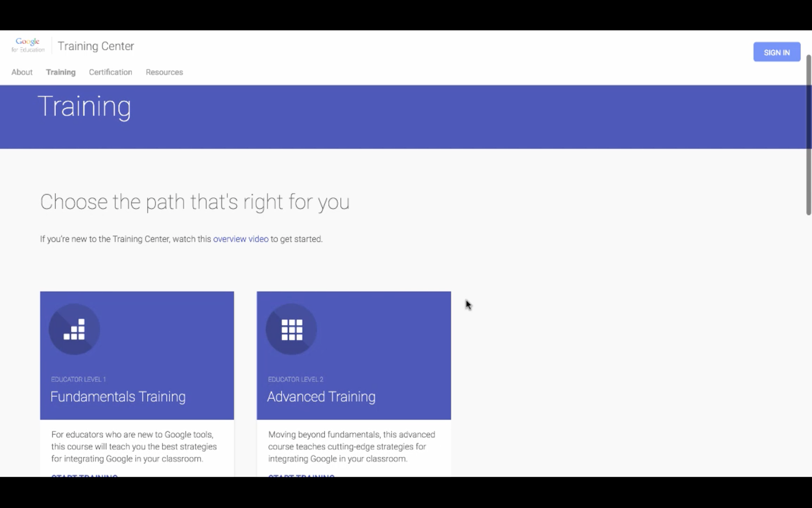This screenshot has width=812, height=508.
Task: Open the About menu item
Action: point(22,72)
